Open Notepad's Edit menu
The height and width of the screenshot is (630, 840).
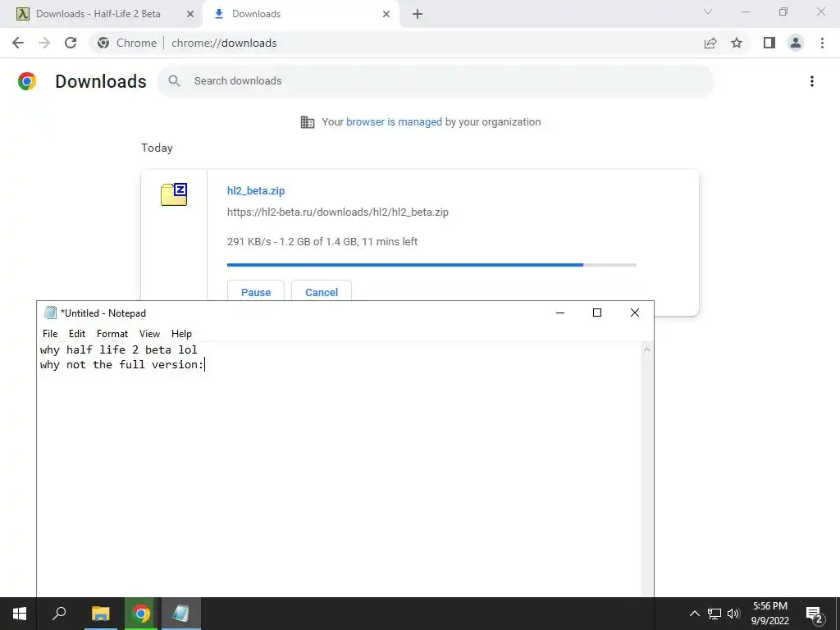click(76, 333)
